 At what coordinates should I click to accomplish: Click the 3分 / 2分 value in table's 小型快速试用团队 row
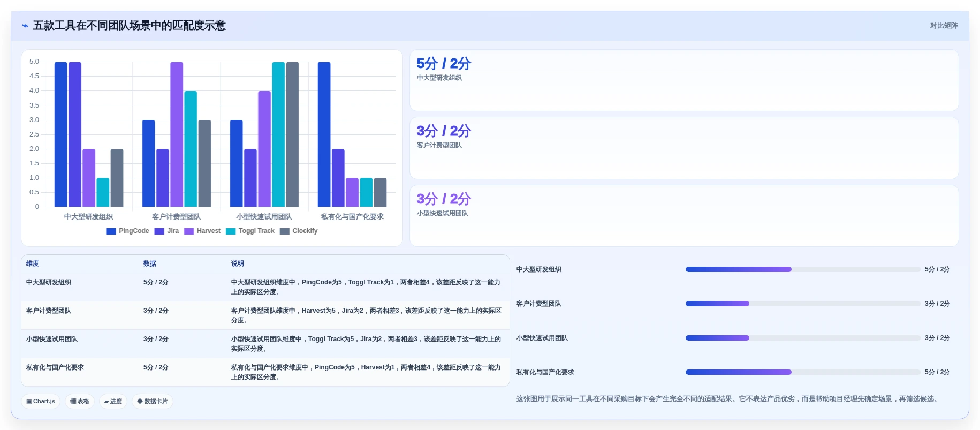tap(156, 339)
